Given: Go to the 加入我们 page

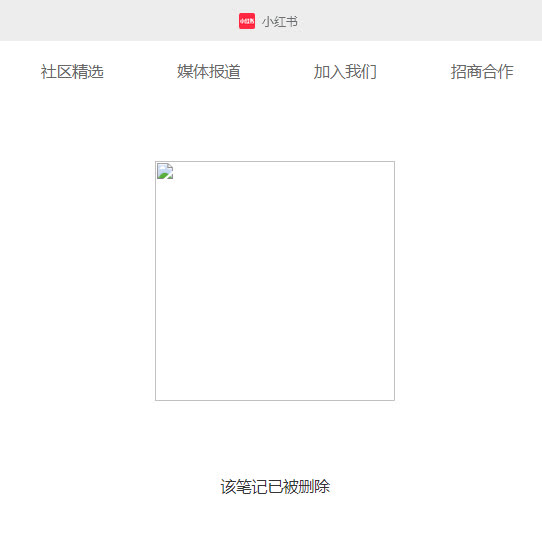Looking at the screenshot, I should point(345,72).
